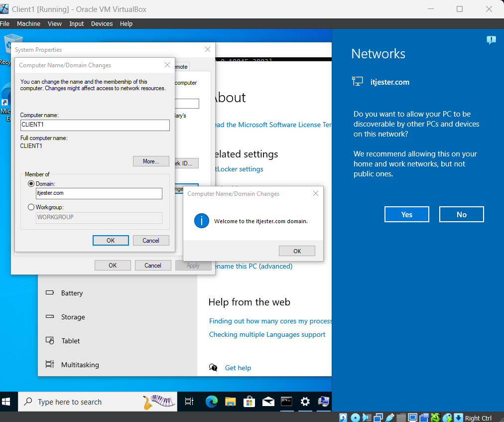Open Checking multiple Languages support link
This screenshot has width=504, height=422.
pos(267,334)
